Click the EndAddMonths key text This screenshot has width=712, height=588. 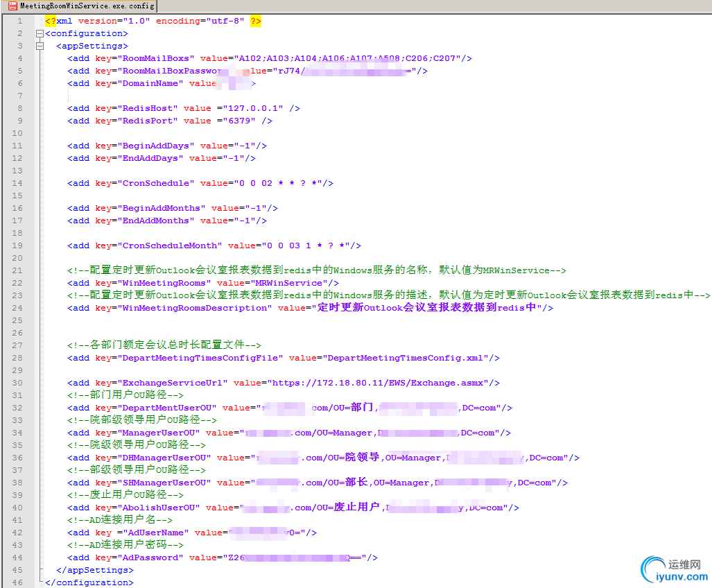(x=156, y=220)
